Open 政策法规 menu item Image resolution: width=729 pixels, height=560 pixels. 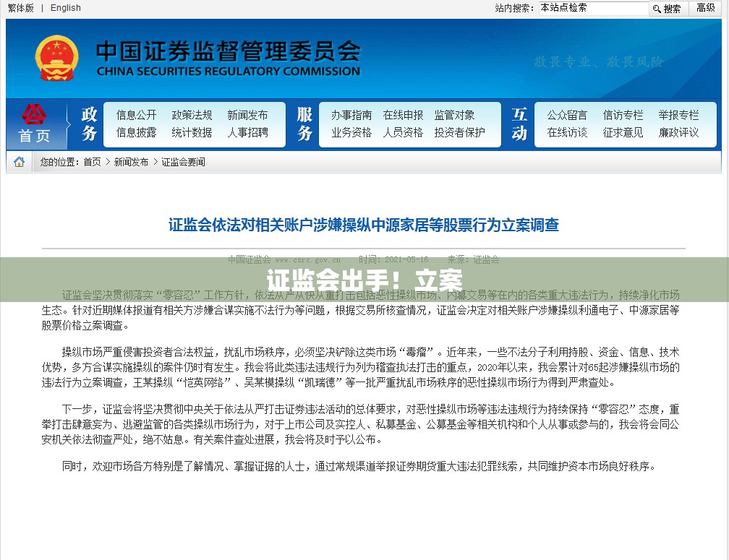click(x=192, y=115)
